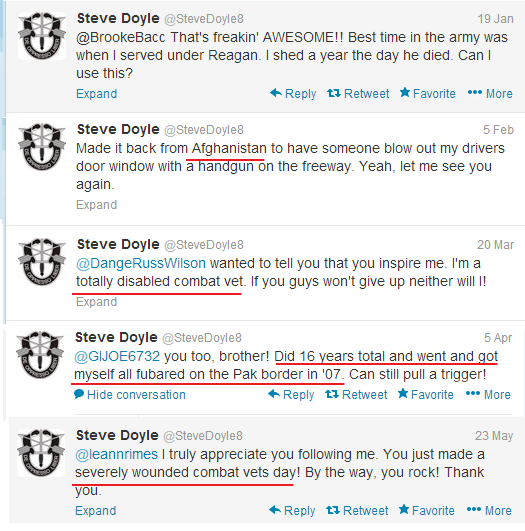Reply to the 5 Apr tweet
Screen dimensions: 525x531
point(291,395)
